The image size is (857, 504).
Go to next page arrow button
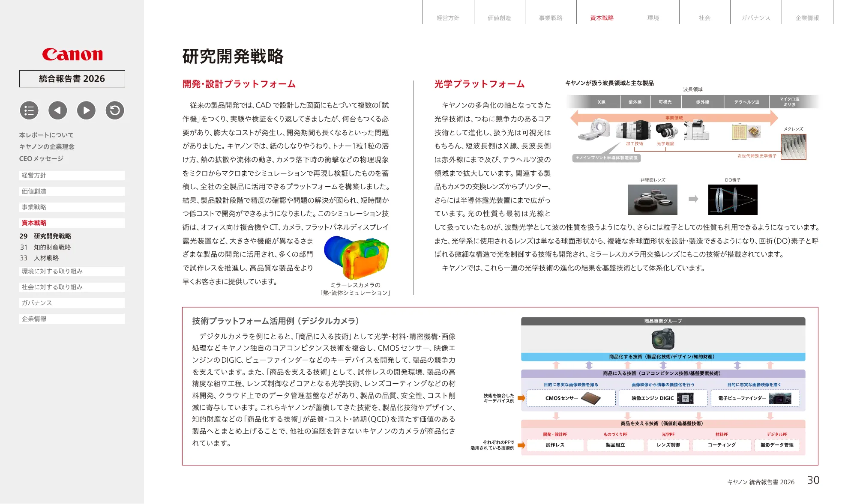coord(86,110)
